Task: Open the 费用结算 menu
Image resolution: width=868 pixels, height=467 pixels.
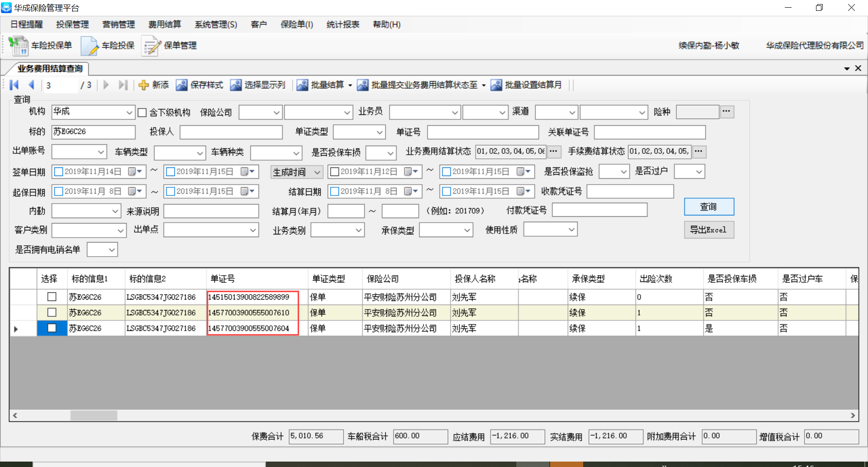Action: [x=165, y=24]
